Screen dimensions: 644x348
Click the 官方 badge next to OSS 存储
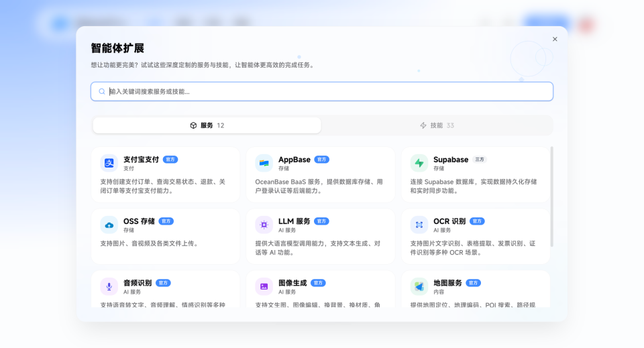click(166, 221)
